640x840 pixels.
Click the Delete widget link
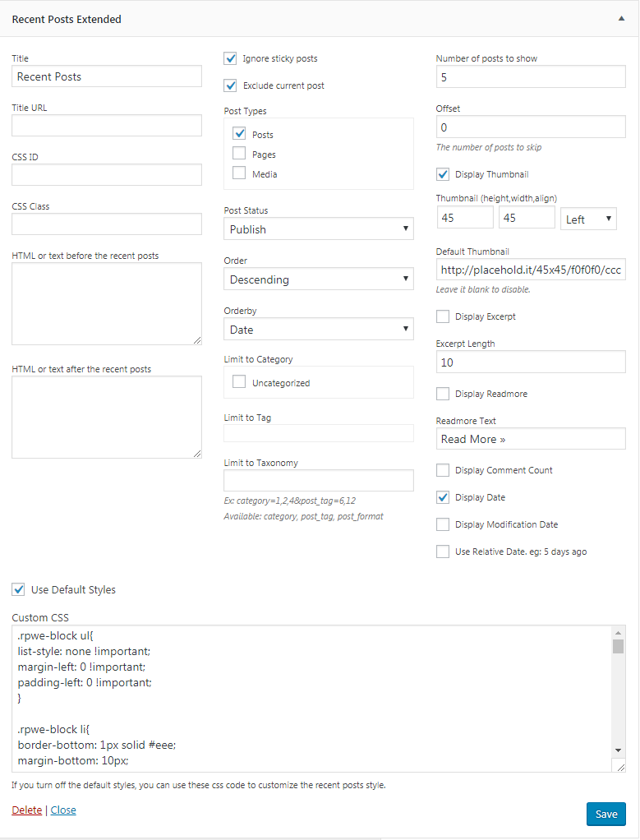pos(27,810)
